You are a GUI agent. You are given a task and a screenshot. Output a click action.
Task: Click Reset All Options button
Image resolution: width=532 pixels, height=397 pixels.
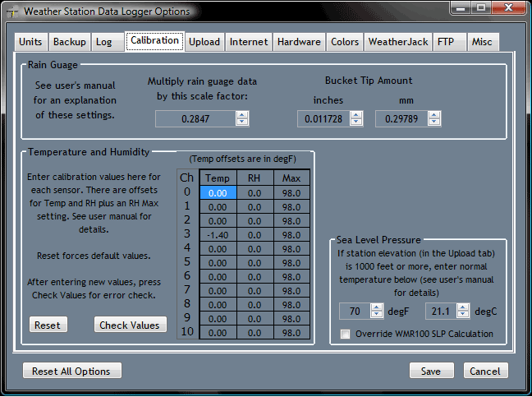tap(71, 371)
